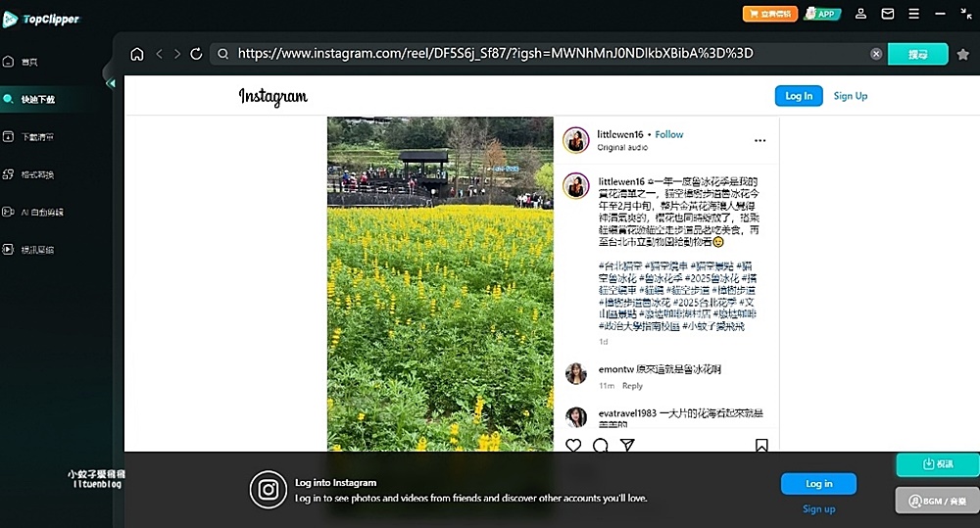Open the emontw commenter username
This screenshot has width=980, height=528.
(615, 369)
